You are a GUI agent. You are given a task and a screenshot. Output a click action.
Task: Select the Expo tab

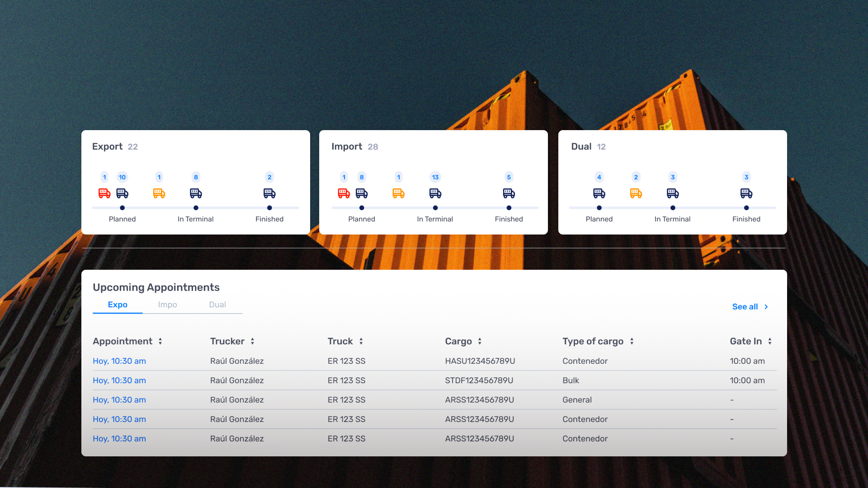click(118, 305)
